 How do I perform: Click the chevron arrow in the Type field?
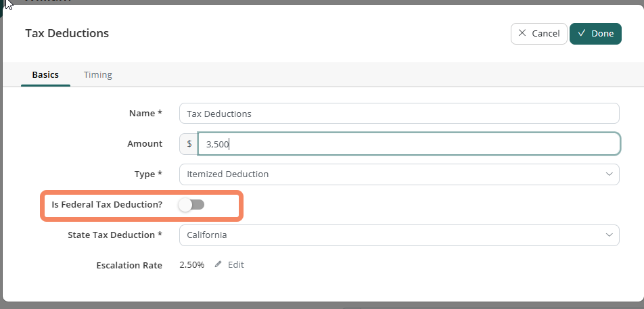(609, 174)
